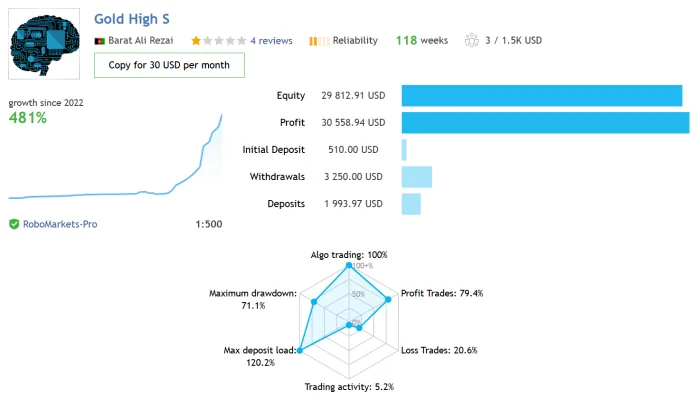
Task: Click the Profit Trades radar chart point
Action: pyautogui.click(x=388, y=299)
